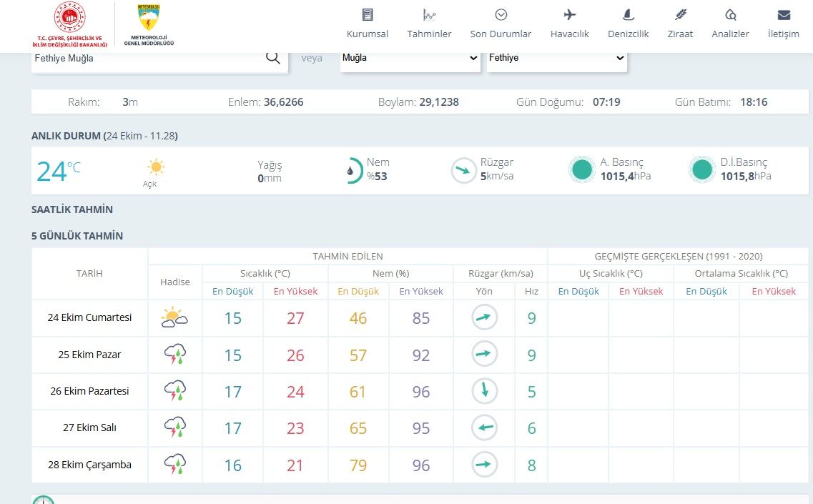
Task: Open the Havacılık menu
Action: point(569,24)
